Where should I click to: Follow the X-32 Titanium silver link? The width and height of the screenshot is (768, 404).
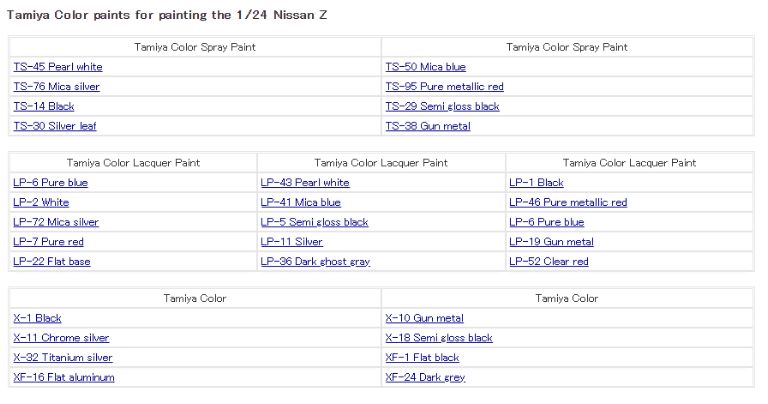[x=63, y=358]
